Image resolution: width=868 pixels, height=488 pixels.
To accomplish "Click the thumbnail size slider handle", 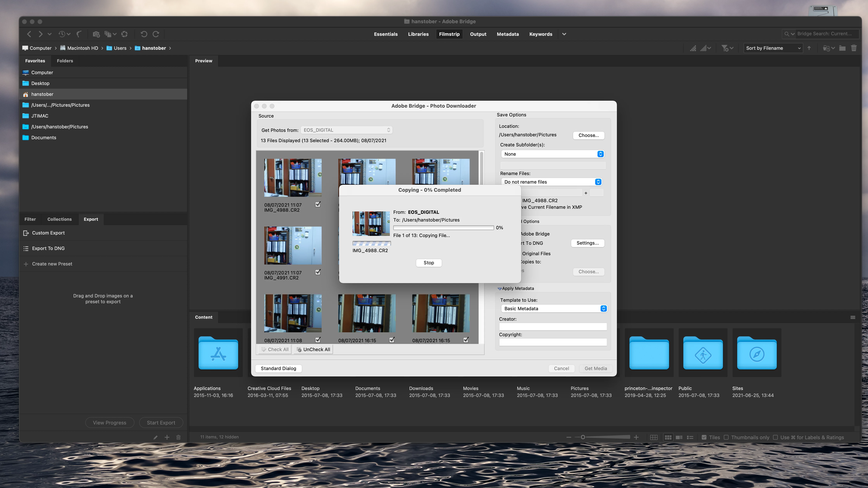I will point(583,437).
